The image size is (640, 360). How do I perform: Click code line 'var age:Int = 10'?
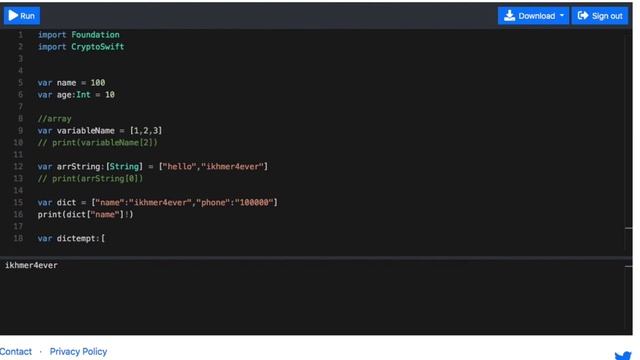76,95
